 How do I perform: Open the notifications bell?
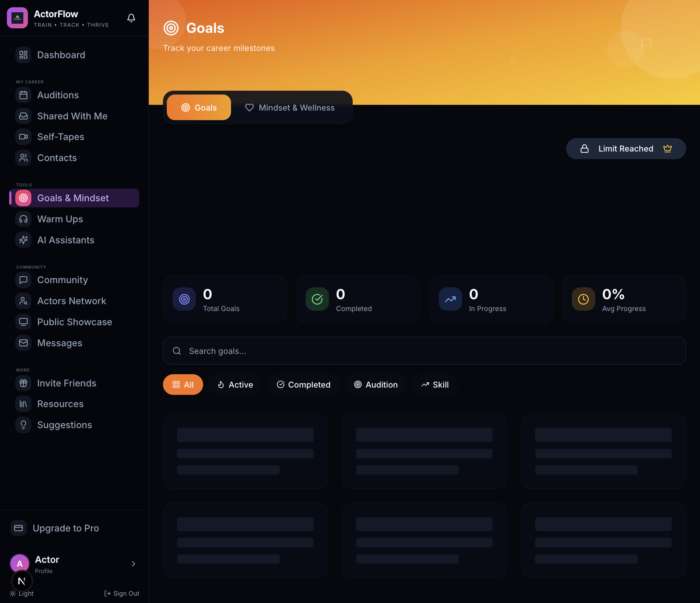131,18
